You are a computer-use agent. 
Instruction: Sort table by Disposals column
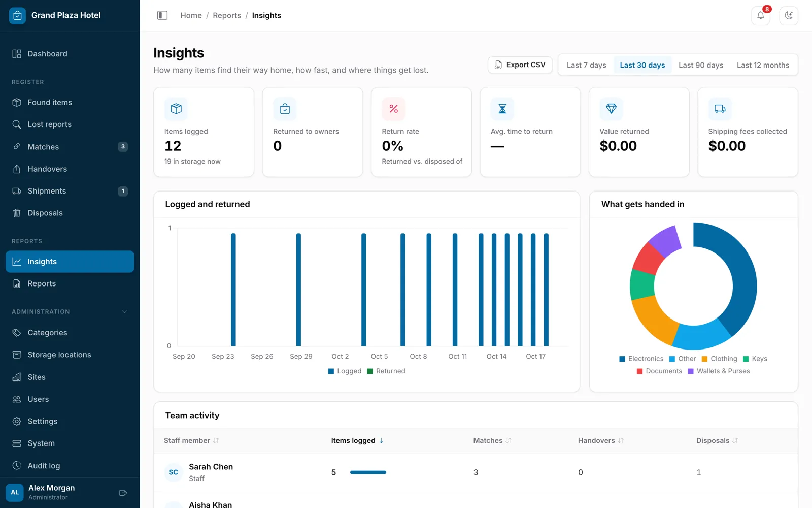(x=717, y=440)
